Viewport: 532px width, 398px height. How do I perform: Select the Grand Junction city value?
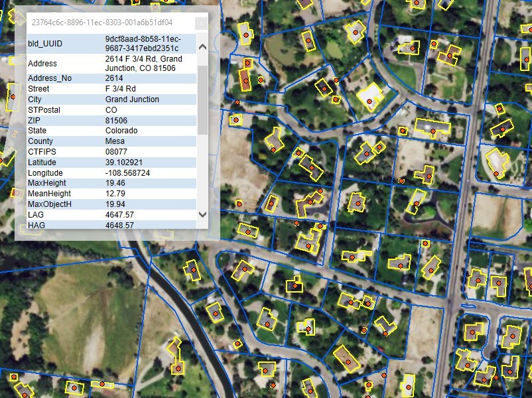(132, 99)
